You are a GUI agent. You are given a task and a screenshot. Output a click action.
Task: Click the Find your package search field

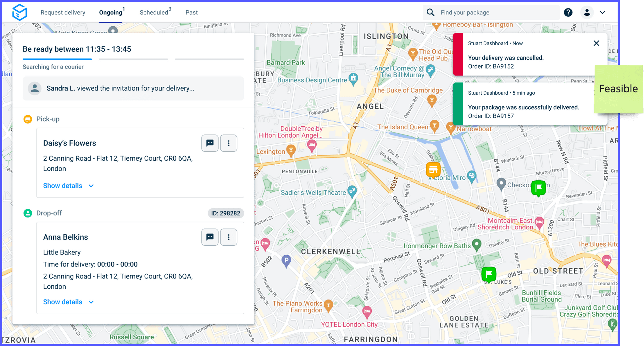(x=491, y=13)
